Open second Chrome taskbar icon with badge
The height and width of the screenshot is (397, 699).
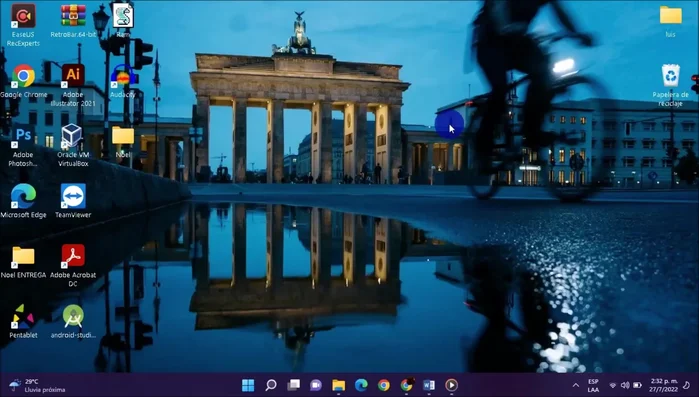[406, 385]
